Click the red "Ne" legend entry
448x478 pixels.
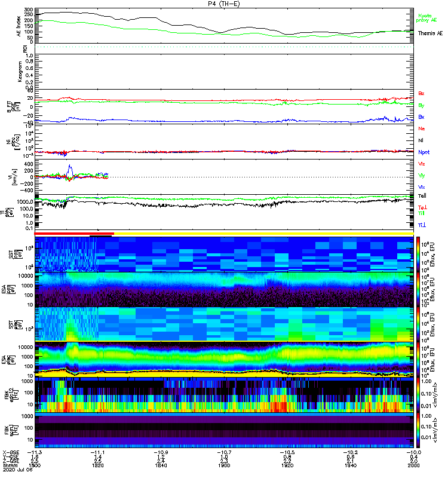click(x=422, y=128)
